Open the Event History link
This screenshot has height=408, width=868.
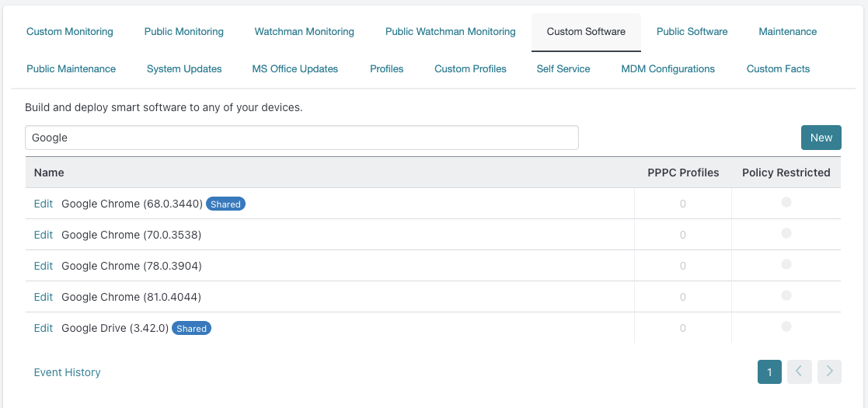67,372
